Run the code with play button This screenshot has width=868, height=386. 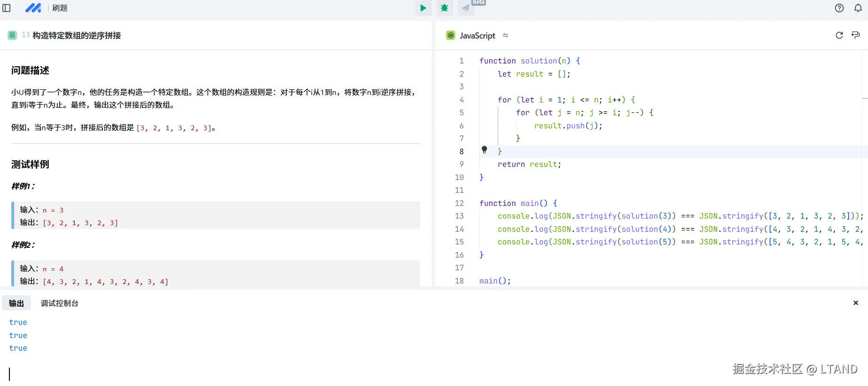pyautogui.click(x=423, y=8)
